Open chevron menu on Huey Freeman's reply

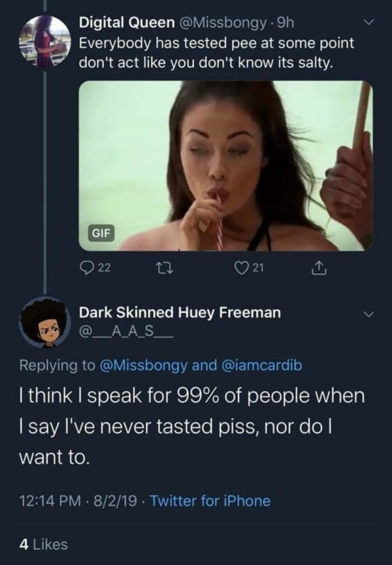point(369,314)
